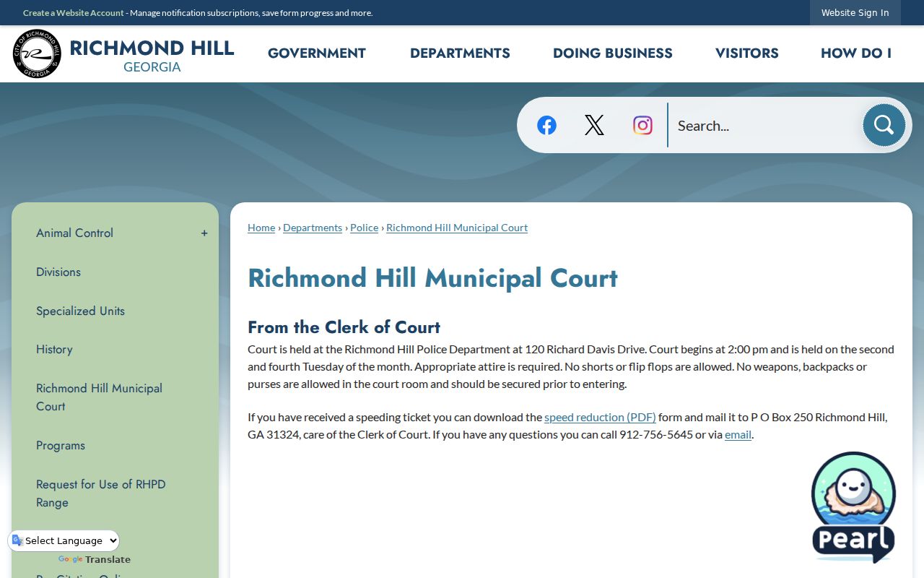The image size is (924, 578).
Task: Go to Police in breadcrumbs
Action: [365, 228]
